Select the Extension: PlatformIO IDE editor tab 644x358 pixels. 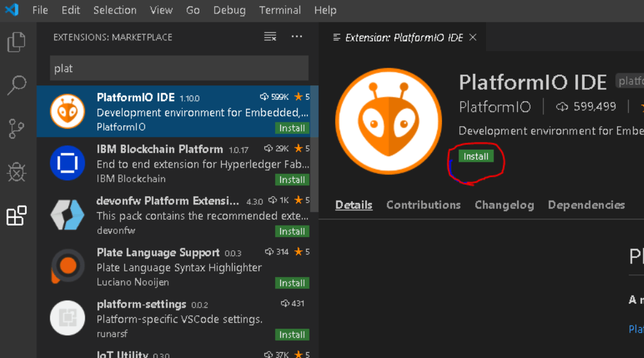pos(404,38)
